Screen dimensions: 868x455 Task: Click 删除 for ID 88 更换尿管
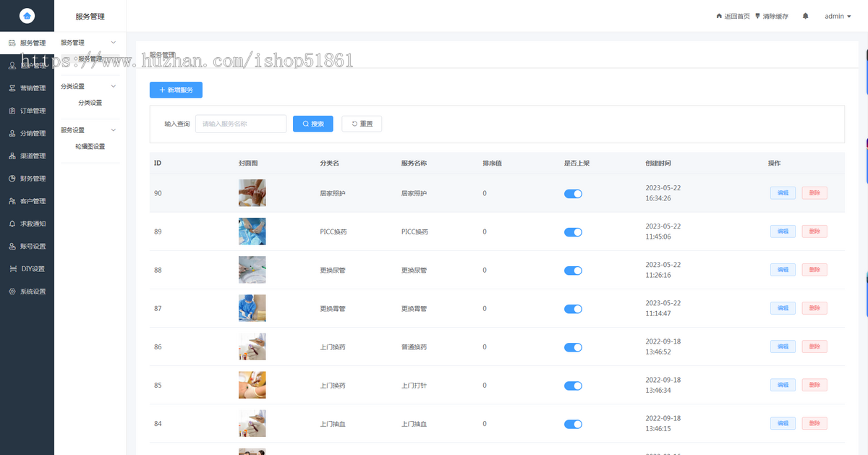tap(814, 270)
